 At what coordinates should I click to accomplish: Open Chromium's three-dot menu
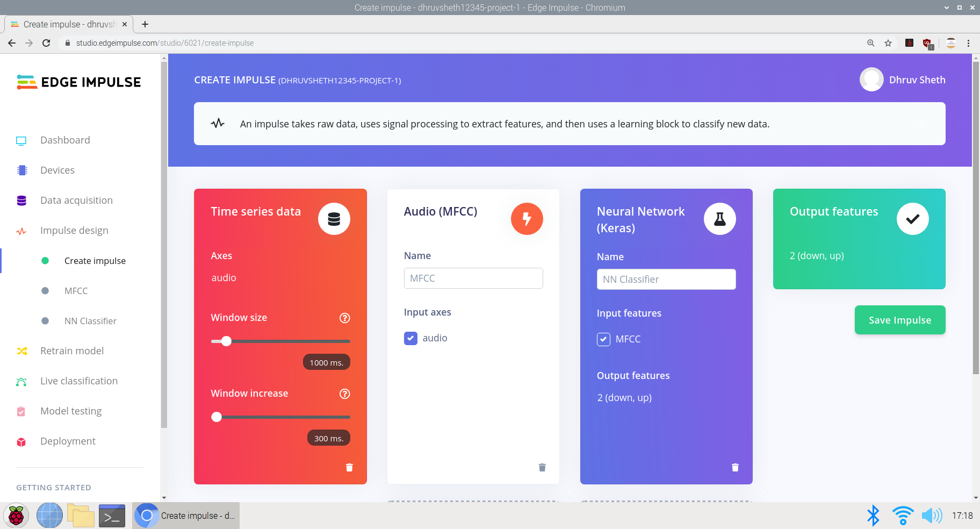point(969,43)
